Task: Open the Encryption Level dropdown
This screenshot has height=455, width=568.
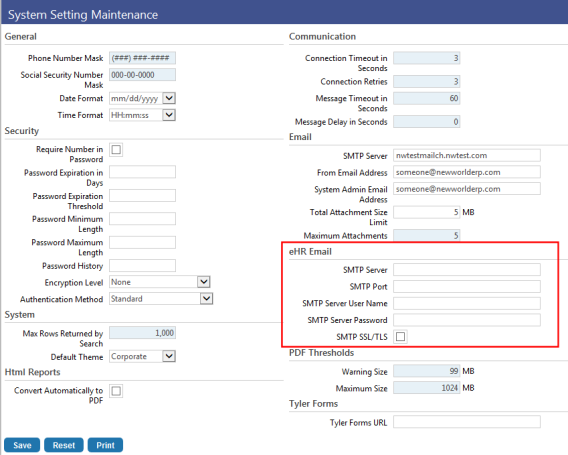Action: click(160, 282)
